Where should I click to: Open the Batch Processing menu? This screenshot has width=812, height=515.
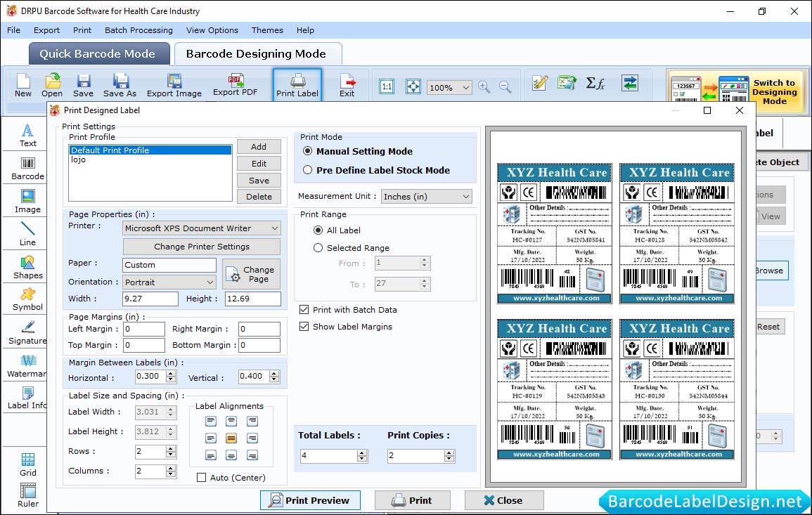[138, 30]
